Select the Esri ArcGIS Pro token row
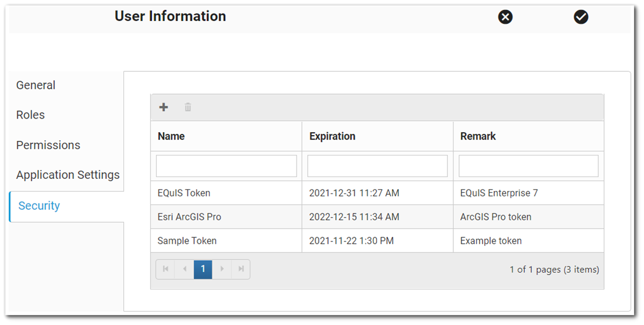The image size is (644, 325). pos(190,217)
